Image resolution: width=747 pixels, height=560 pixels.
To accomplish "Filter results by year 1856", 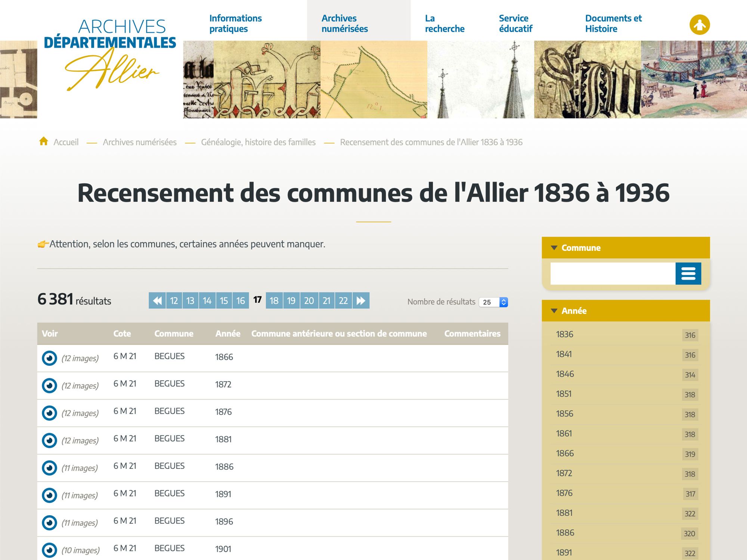I will coord(564,414).
